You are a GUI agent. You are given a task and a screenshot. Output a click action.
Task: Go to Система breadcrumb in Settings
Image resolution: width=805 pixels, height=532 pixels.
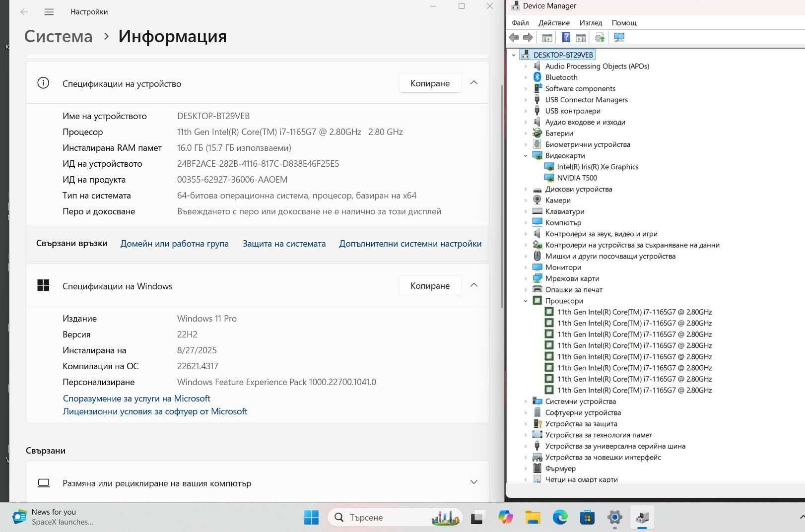[x=58, y=36]
